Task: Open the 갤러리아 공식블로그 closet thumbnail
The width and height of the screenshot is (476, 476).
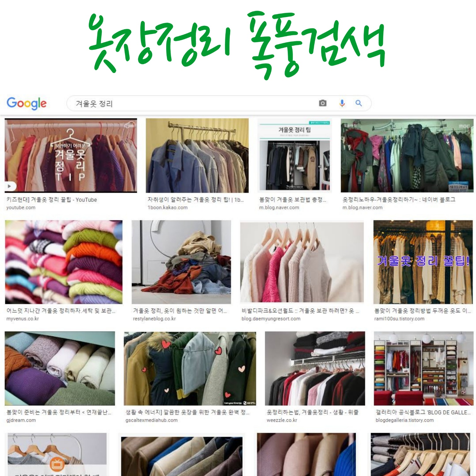Action: (x=424, y=368)
